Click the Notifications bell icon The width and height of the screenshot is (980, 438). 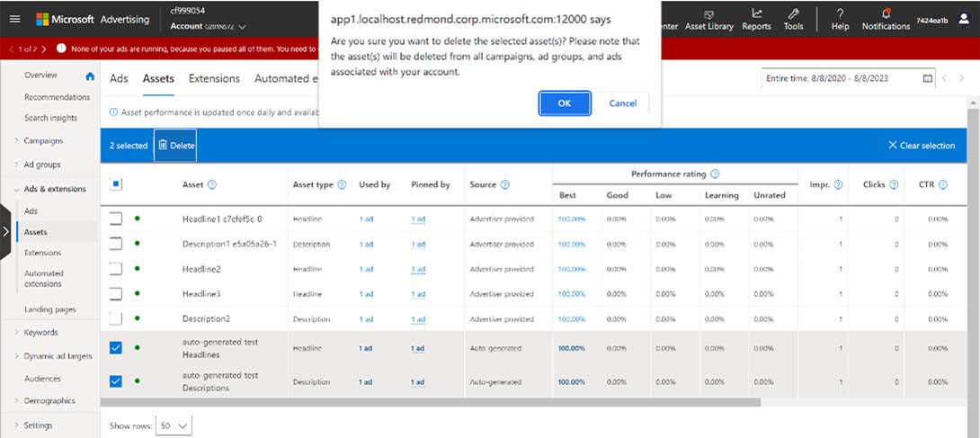(886, 13)
